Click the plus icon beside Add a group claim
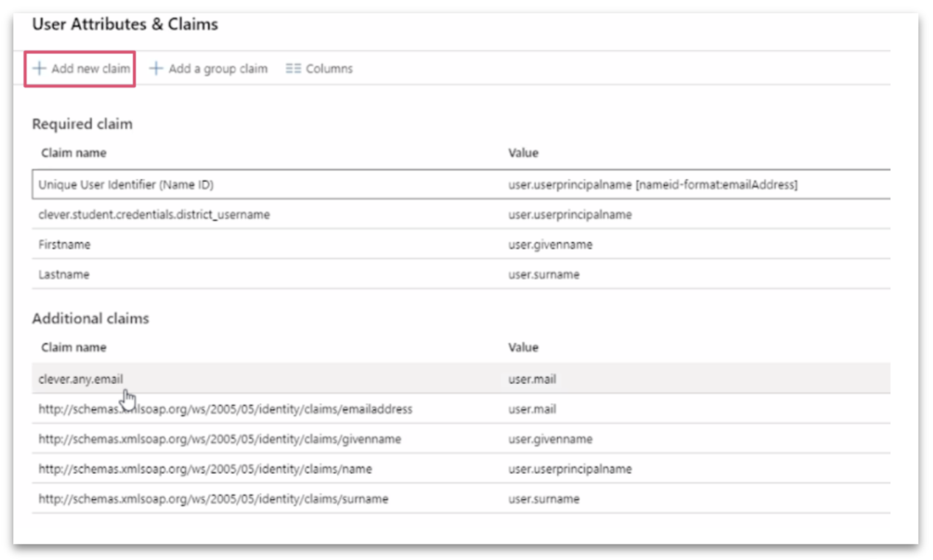Image resolution: width=933 pixels, height=560 pixels. (x=155, y=68)
